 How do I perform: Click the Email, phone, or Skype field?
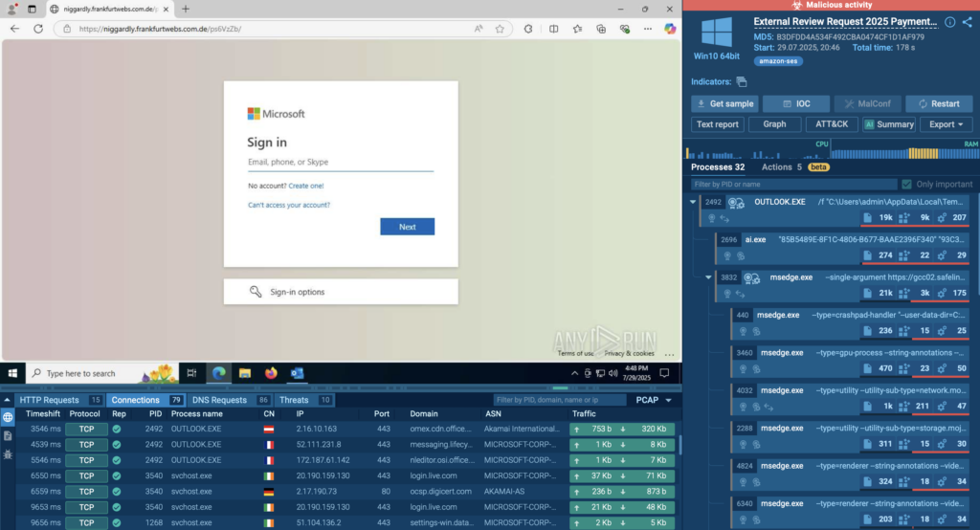340,163
